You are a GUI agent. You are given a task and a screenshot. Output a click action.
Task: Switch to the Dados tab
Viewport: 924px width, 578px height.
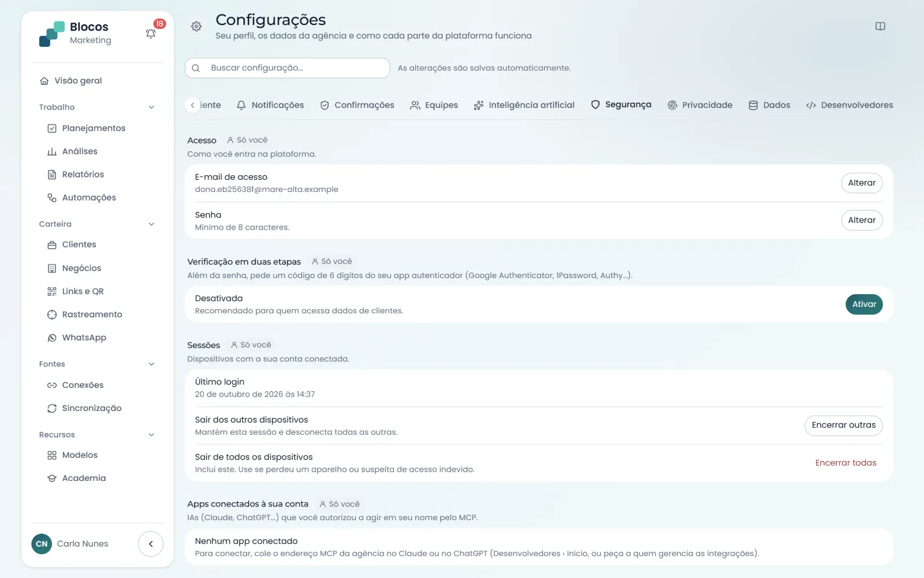769,105
